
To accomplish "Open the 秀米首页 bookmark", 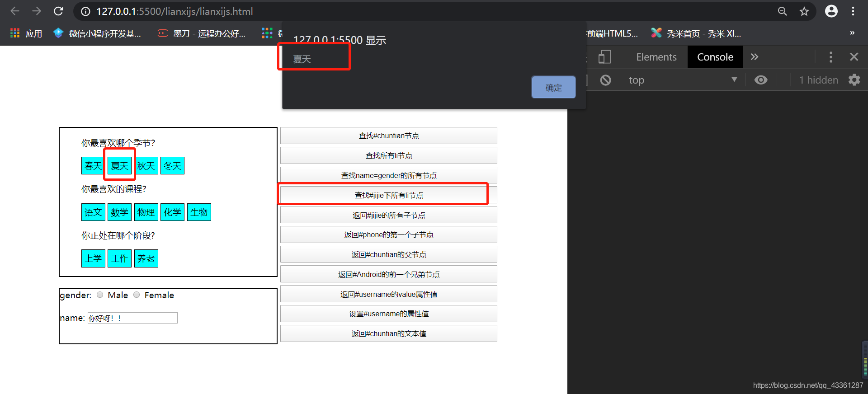I will click(x=696, y=33).
